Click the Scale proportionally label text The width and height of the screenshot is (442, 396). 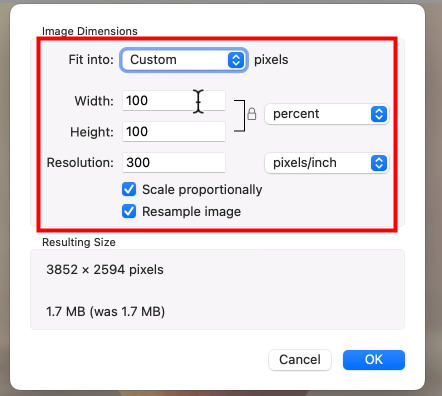tap(202, 190)
